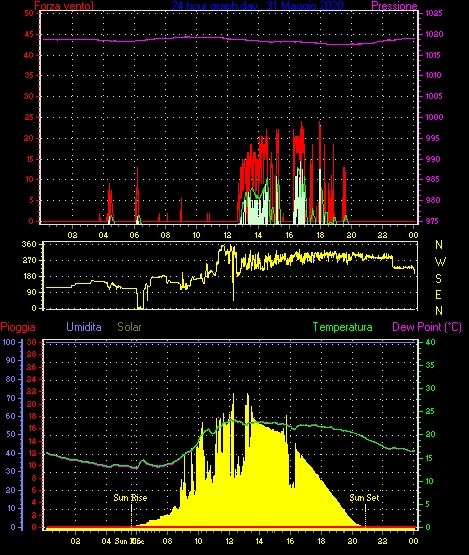Image resolution: width=469 pixels, height=555 pixels.
Task: Click the Dew Point (°C) label
Action: 427,327
